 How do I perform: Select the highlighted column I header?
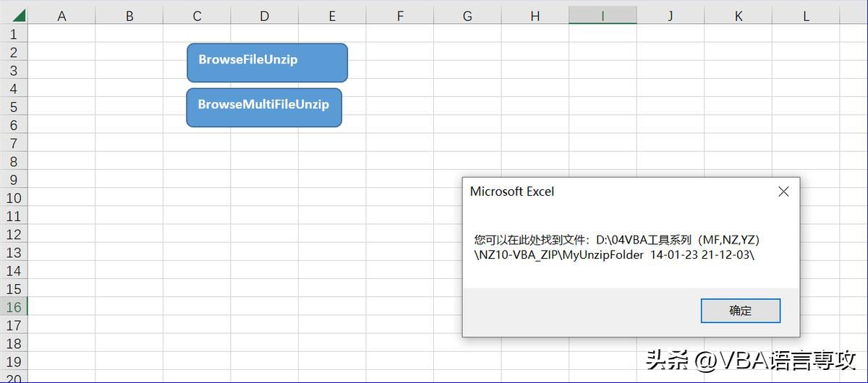[x=603, y=16]
